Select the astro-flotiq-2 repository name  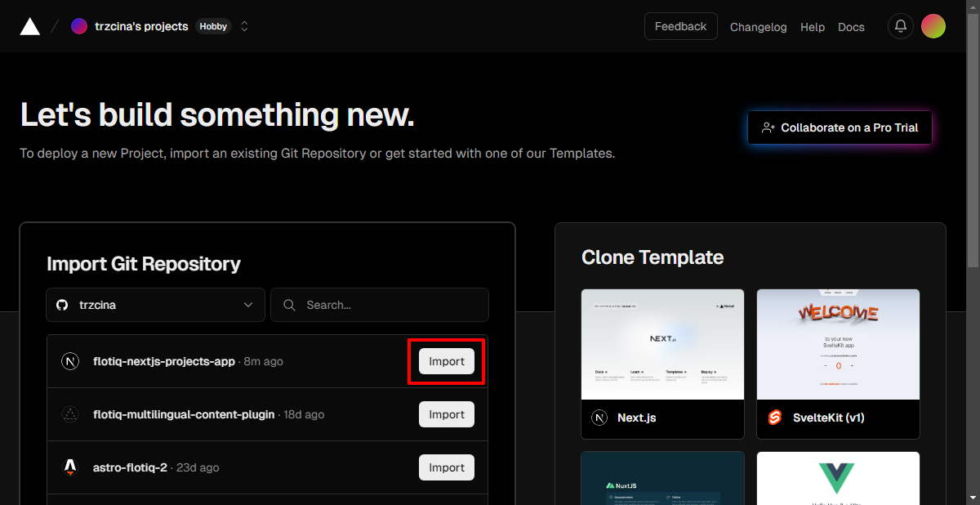pyautogui.click(x=130, y=467)
